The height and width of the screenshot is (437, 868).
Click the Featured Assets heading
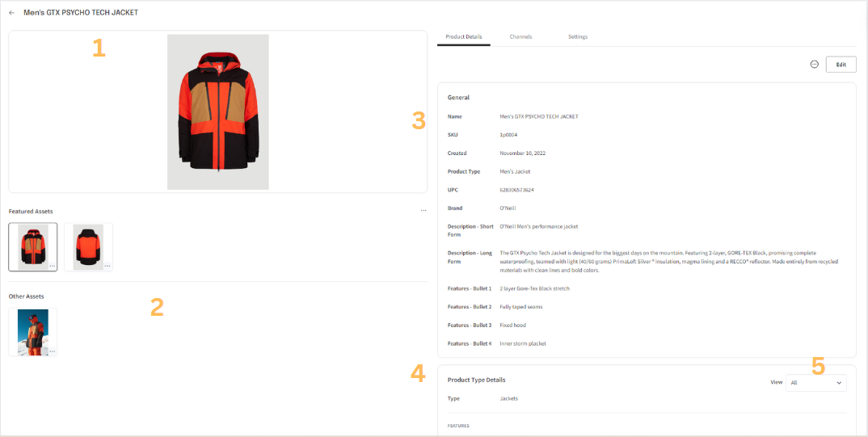coord(31,212)
